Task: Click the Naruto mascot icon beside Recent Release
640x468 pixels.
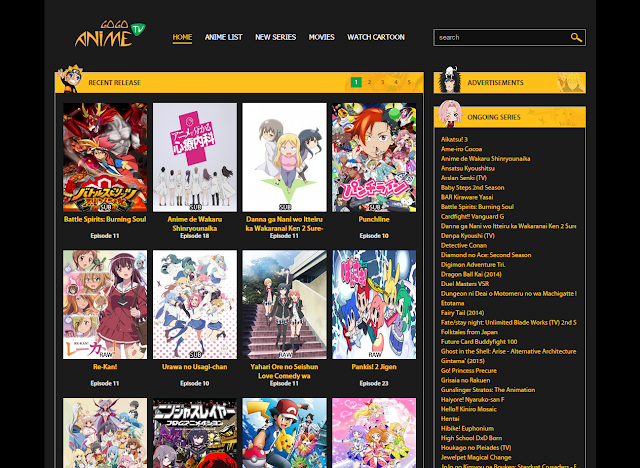Action: pos(71,78)
